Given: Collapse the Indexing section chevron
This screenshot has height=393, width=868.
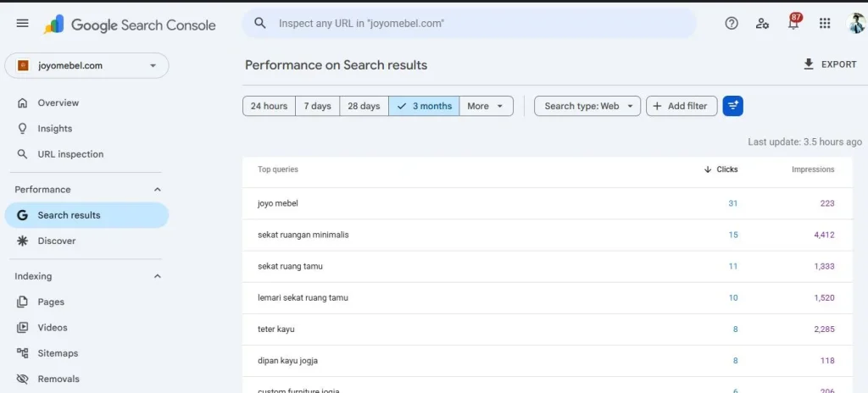Looking at the screenshot, I should pos(157,275).
